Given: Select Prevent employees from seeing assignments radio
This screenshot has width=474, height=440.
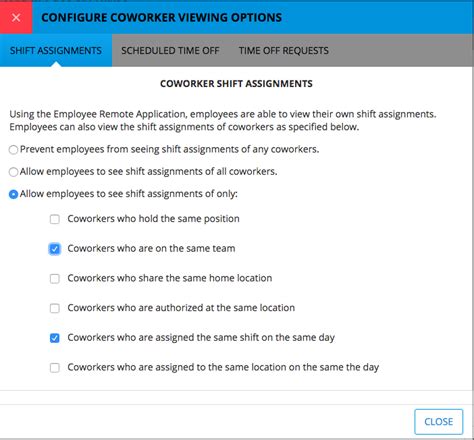Looking at the screenshot, I should (13, 150).
